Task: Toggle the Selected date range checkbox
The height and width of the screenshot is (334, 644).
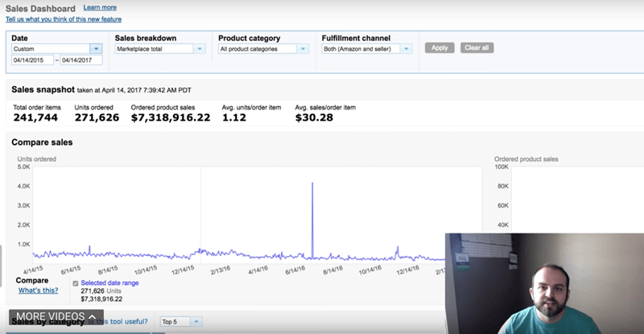Action: tap(76, 283)
